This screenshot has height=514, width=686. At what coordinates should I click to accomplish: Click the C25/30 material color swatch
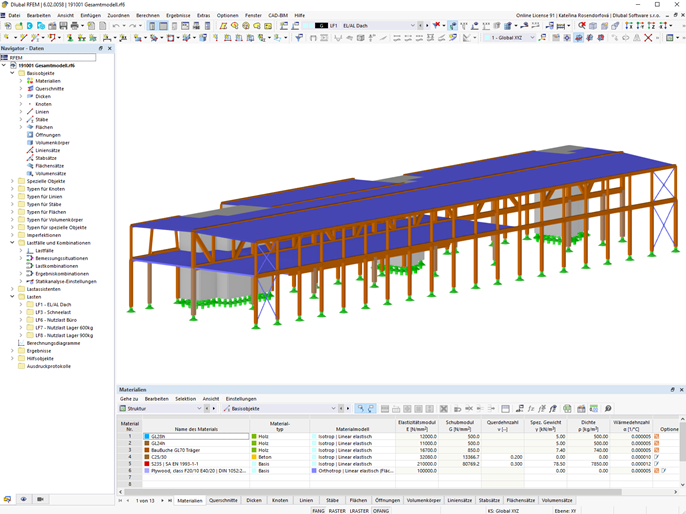(147, 457)
